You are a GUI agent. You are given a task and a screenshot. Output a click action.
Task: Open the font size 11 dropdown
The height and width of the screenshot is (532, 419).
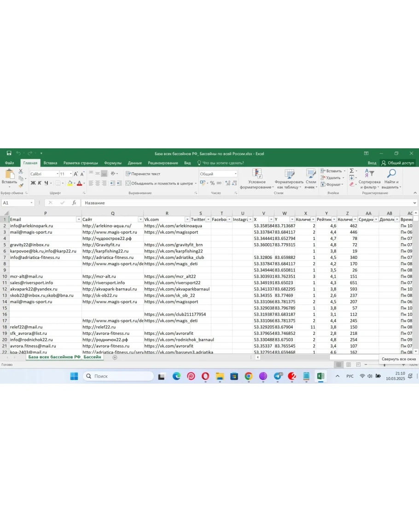[70, 174]
